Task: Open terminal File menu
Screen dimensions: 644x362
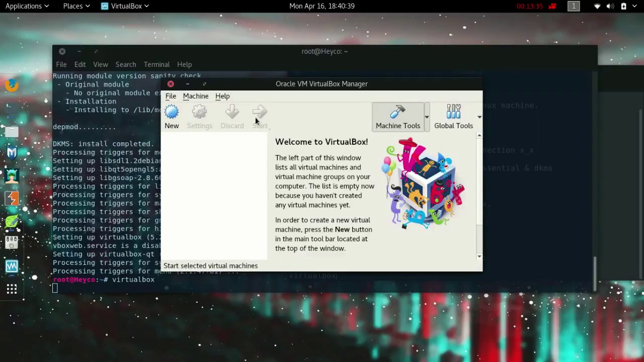Action: [x=61, y=64]
